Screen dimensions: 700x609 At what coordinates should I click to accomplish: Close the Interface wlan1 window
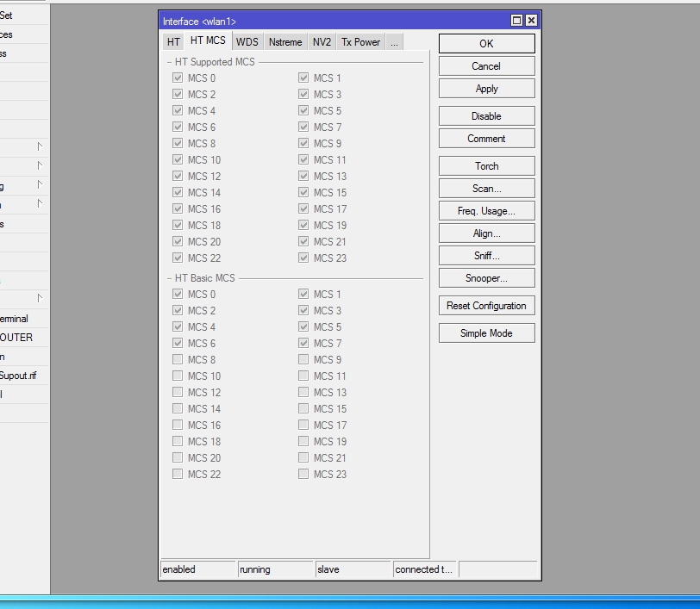[x=531, y=21]
